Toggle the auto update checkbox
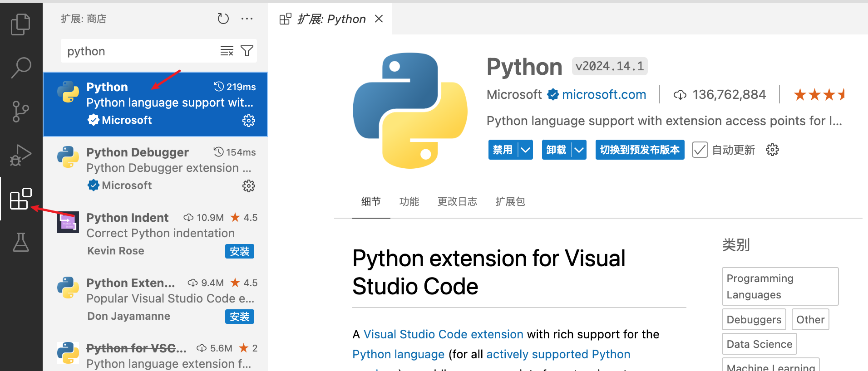The height and width of the screenshot is (371, 868). pyautogui.click(x=700, y=150)
